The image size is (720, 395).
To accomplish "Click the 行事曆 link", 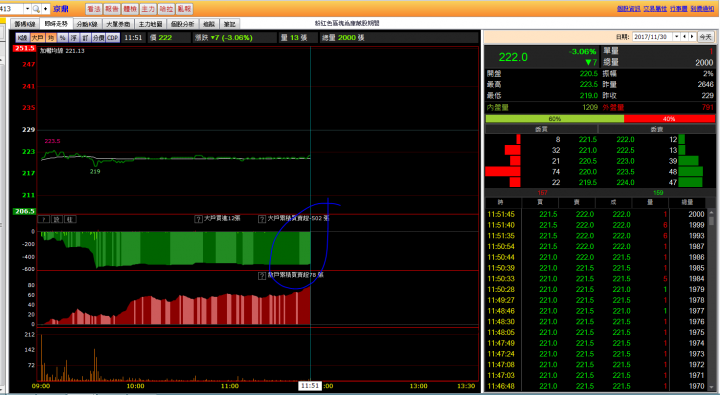I will point(679,9).
